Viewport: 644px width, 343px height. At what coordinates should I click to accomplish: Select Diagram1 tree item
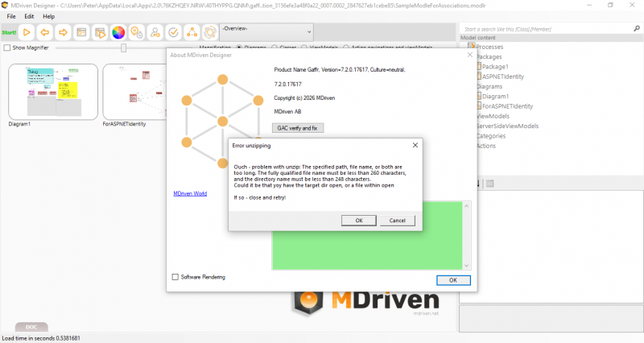(x=495, y=96)
